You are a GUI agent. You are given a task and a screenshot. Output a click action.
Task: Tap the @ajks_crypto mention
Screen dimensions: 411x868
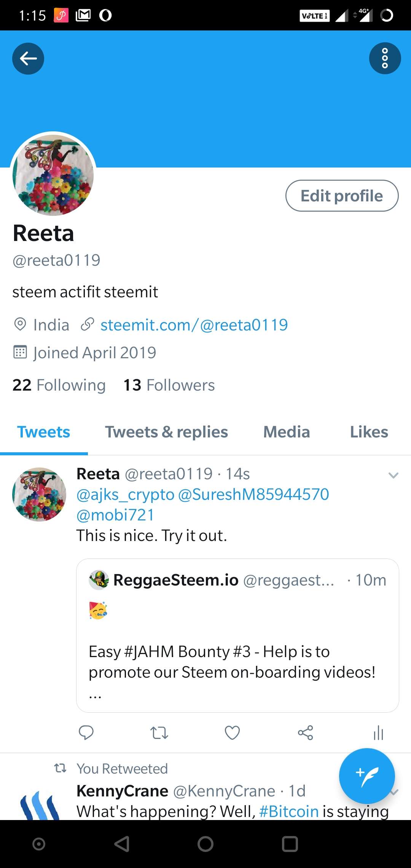coord(125,495)
